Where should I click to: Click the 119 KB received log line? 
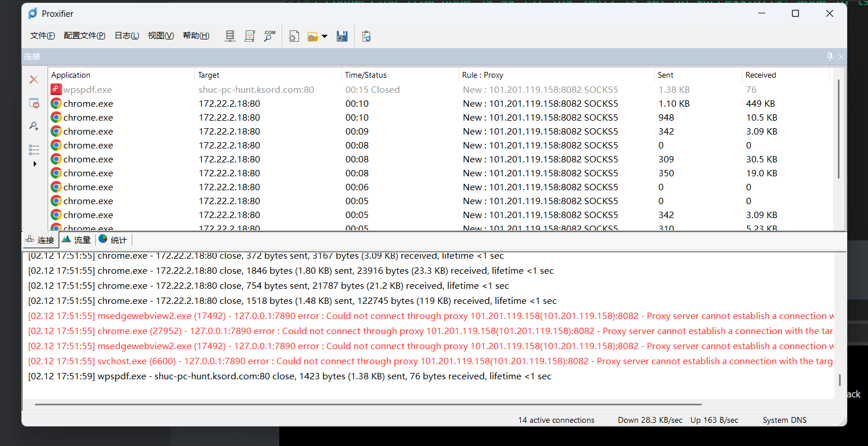292,300
